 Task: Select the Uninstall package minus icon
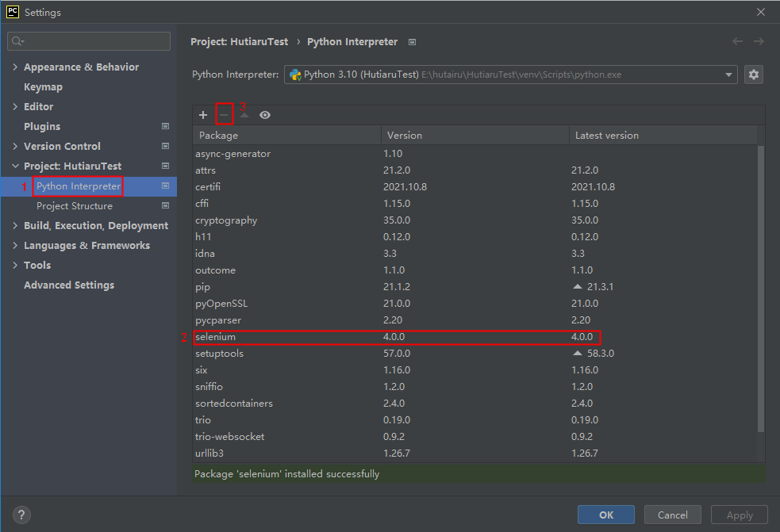tap(224, 114)
